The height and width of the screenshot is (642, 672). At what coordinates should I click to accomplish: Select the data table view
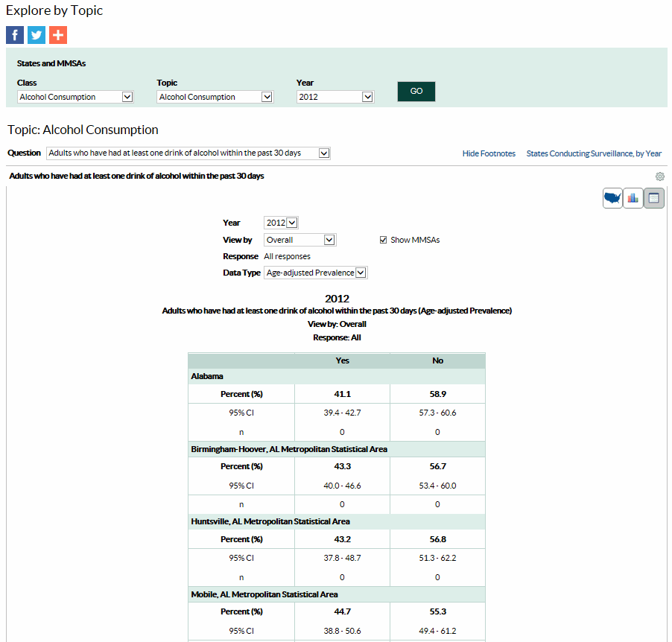coord(653,197)
